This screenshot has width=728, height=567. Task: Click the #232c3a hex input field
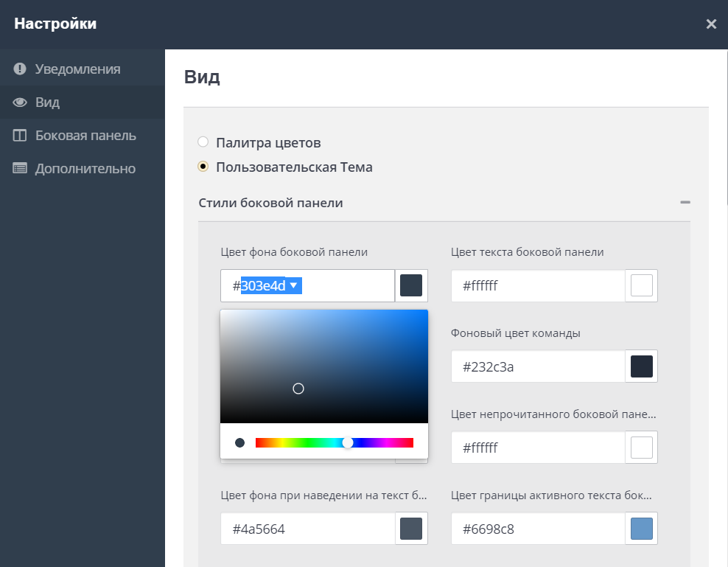[538, 366]
